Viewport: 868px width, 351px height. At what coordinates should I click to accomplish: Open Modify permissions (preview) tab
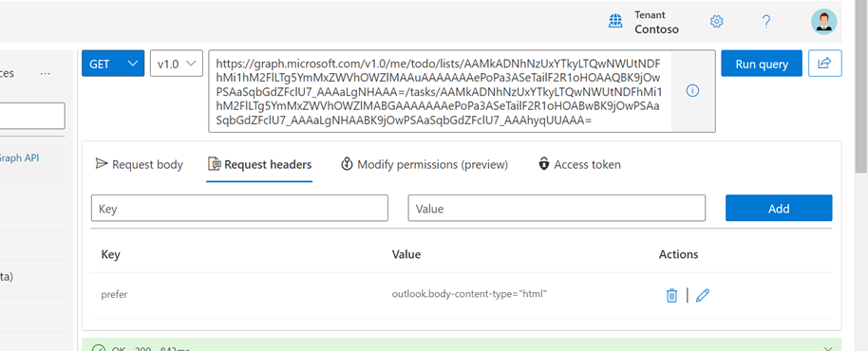(425, 164)
